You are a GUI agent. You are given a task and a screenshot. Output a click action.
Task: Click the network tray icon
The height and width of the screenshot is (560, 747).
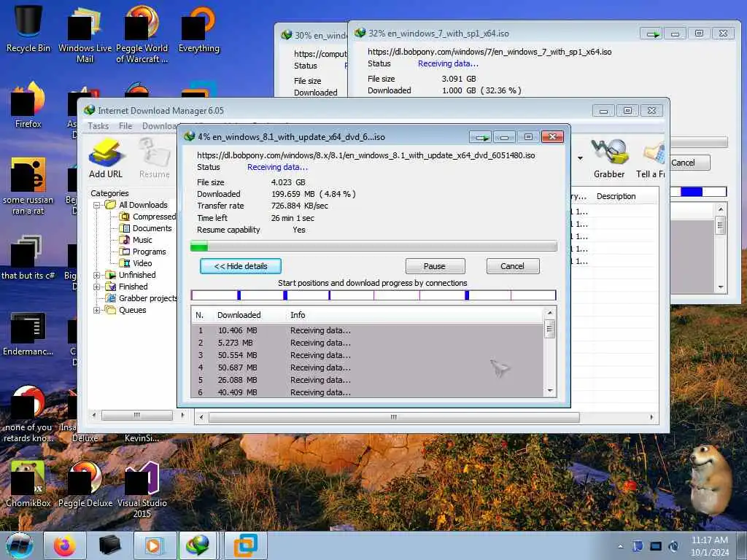click(x=656, y=546)
